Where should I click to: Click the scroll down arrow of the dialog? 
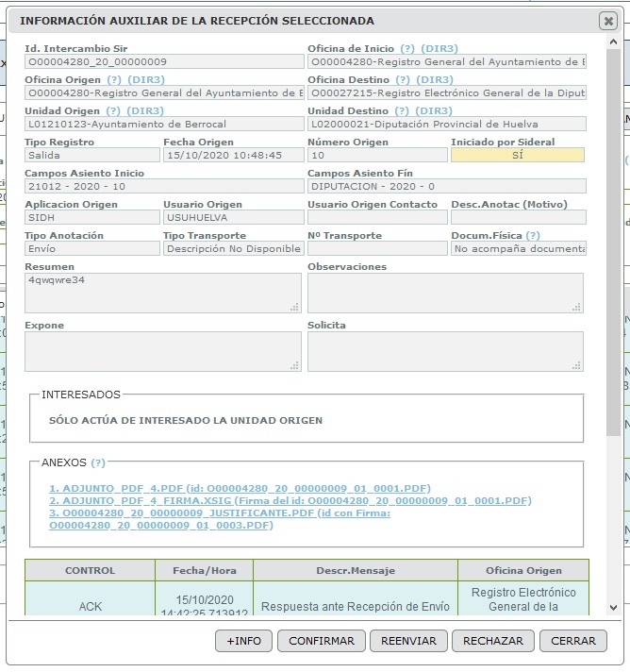(613, 608)
